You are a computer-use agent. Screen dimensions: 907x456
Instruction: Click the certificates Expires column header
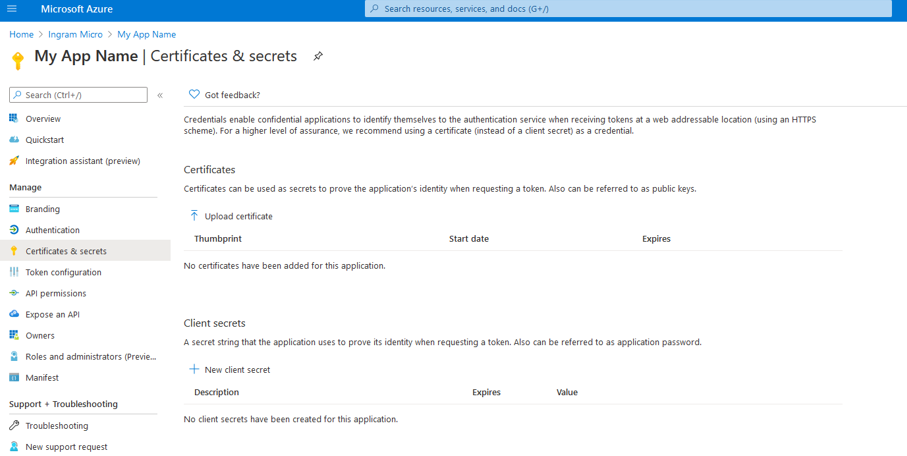tap(656, 238)
